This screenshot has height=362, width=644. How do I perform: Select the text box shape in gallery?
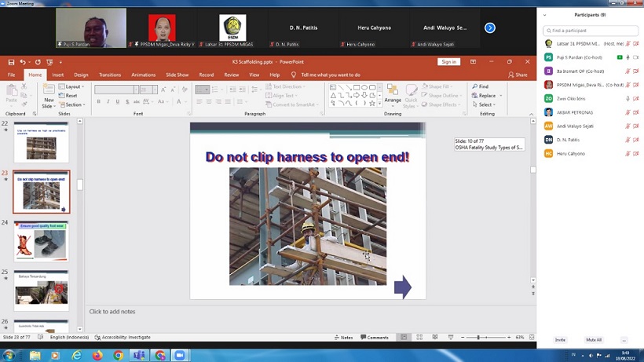333,87
